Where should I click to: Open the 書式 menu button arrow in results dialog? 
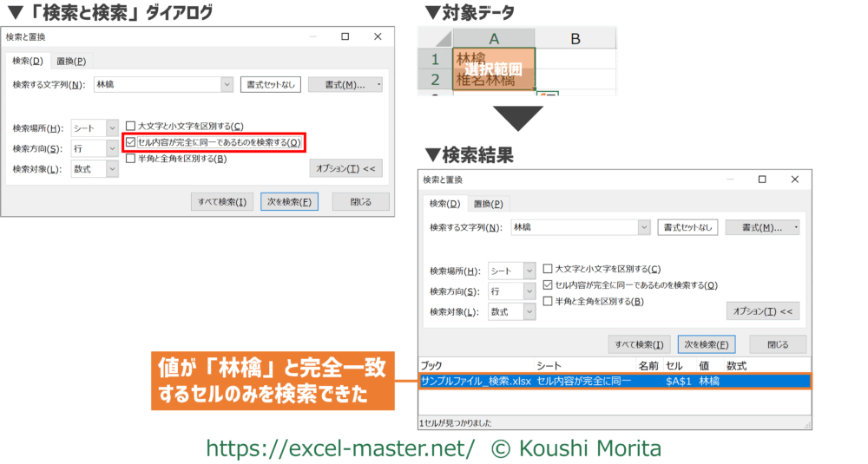796,227
